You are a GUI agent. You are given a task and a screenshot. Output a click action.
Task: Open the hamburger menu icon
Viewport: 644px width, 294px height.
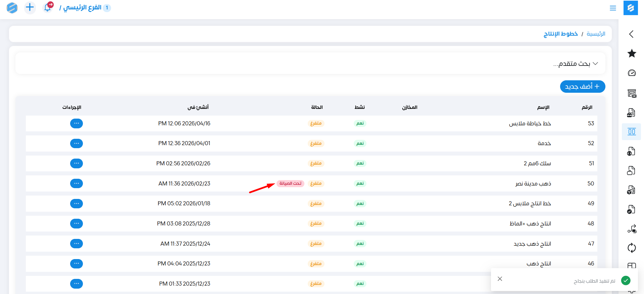[613, 8]
